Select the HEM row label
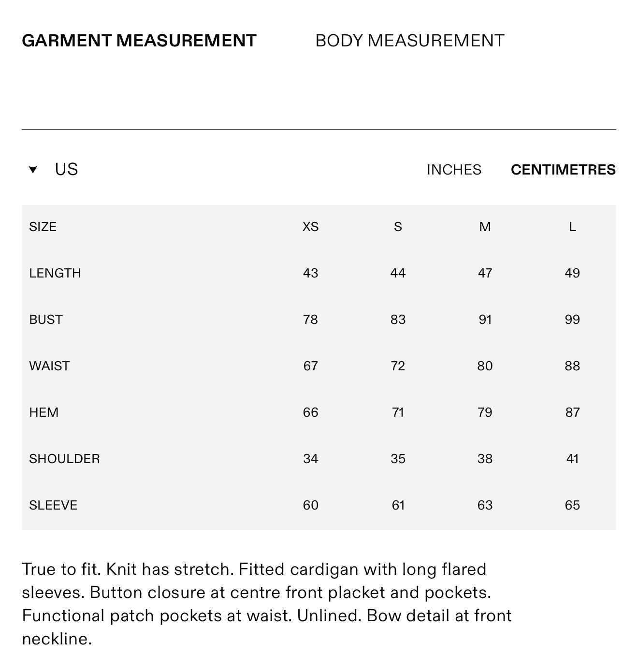 tap(44, 412)
